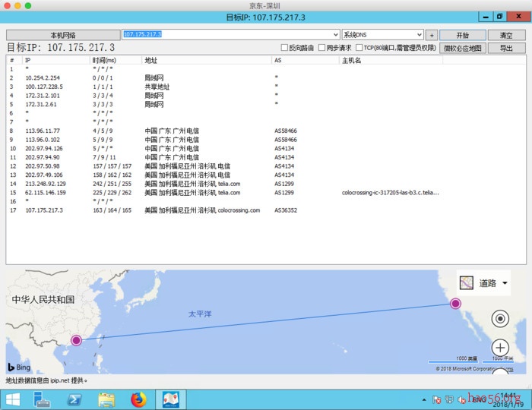Image resolution: width=532 pixels, height=410 pixels.
Task: Select hop 113.96.0.102
Action: click(266, 139)
